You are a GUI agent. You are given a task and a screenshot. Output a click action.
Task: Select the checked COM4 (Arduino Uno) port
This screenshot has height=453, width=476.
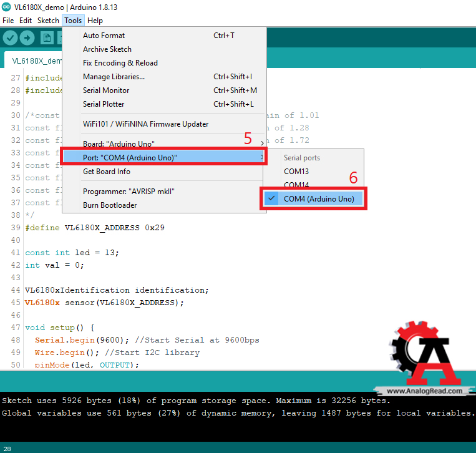pos(314,199)
